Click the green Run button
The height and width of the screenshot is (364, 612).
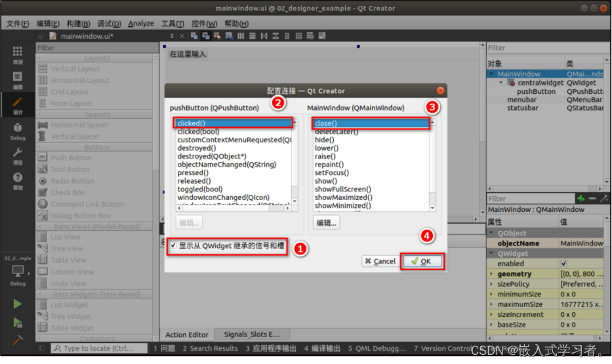[x=18, y=304]
